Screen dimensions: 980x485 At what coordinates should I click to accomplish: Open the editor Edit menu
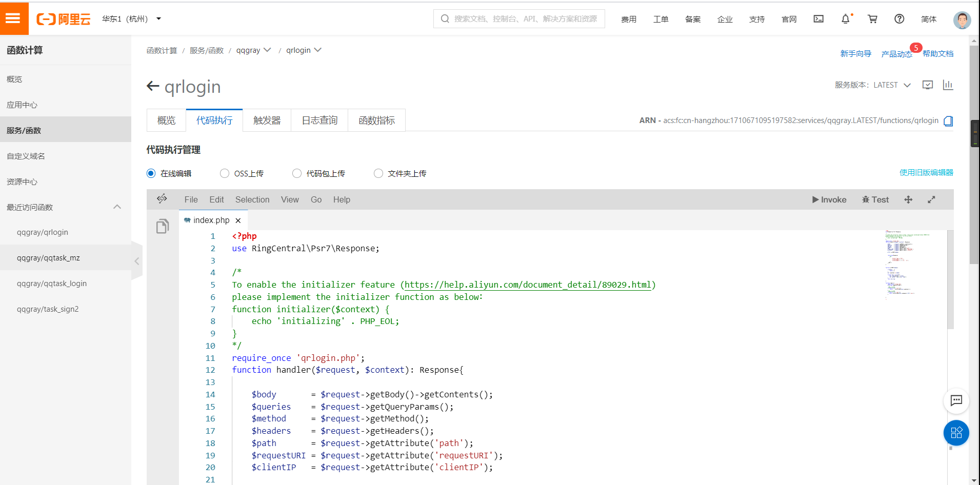[x=216, y=200]
